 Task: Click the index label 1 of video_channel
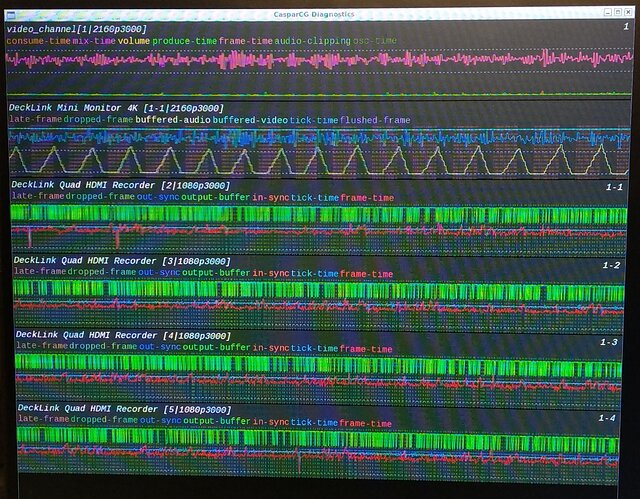pyautogui.click(x=626, y=27)
